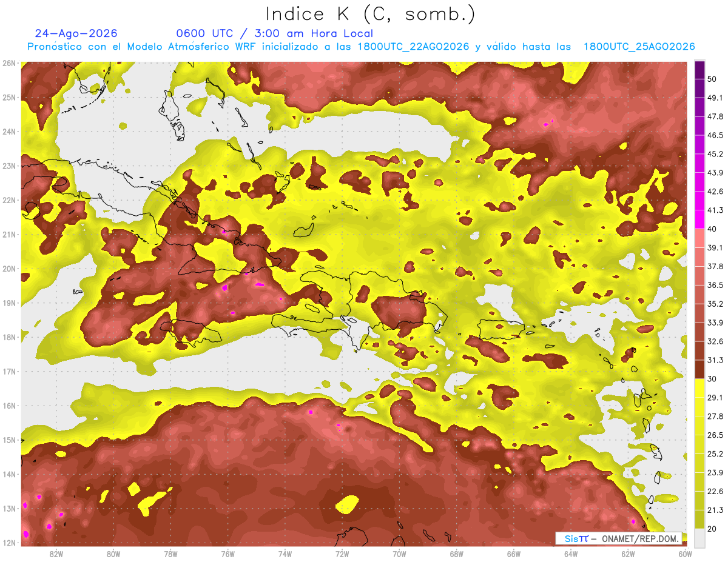Click the legend value "49.1"
The height and width of the screenshot is (562, 728).
coord(715,98)
